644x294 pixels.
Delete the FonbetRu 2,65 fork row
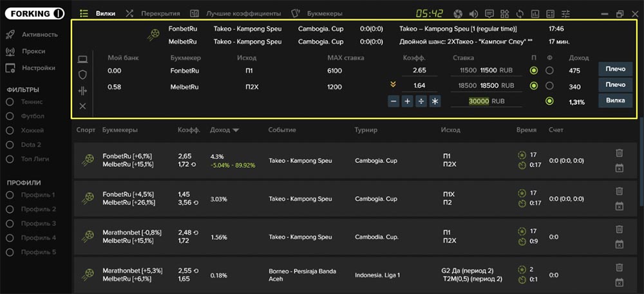click(620, 153)
